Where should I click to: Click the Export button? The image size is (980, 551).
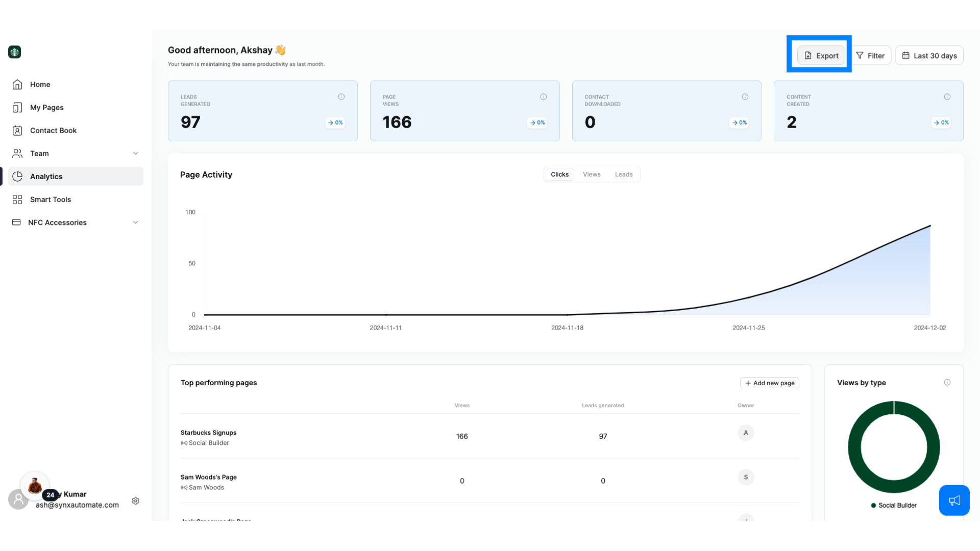(x=820, y=55)
